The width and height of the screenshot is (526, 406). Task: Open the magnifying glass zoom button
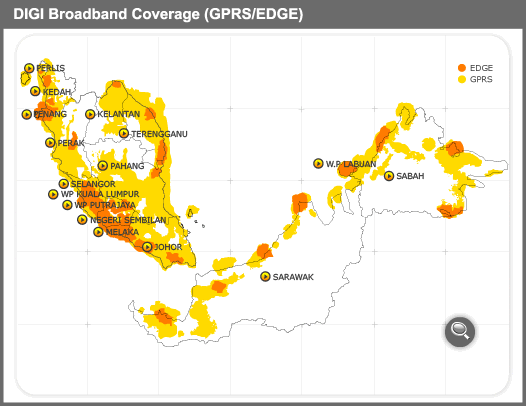point(460,332)
